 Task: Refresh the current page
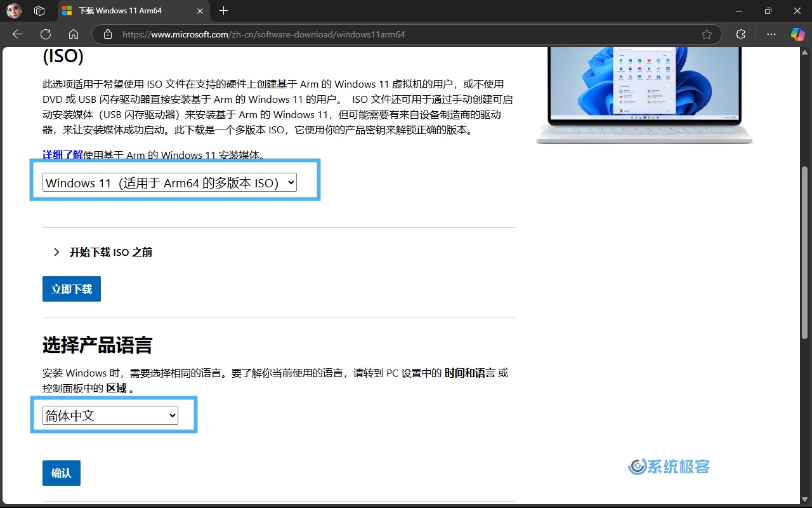tap(46, 34)
